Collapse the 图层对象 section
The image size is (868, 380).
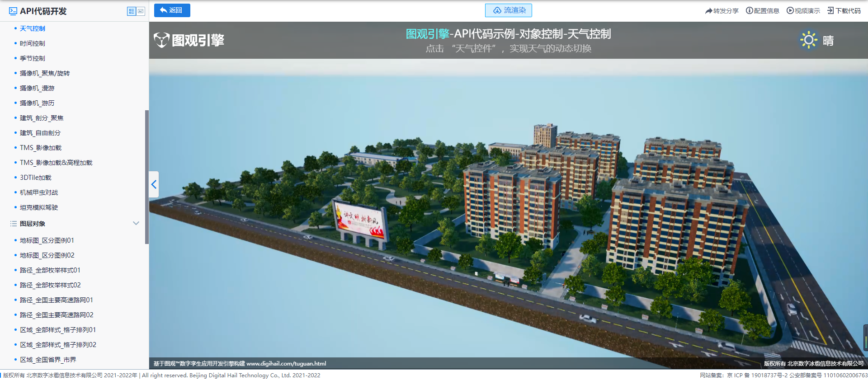[x=136, y=223]
